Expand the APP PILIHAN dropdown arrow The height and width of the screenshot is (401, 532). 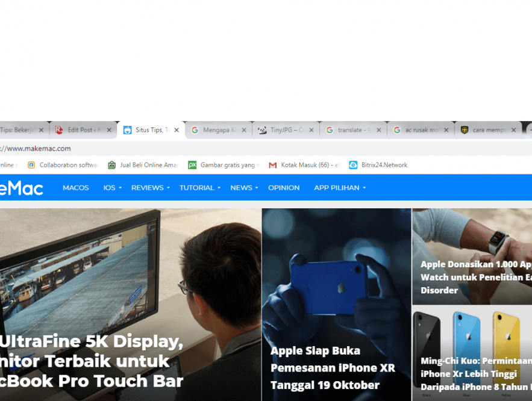[x=364, y=188]
